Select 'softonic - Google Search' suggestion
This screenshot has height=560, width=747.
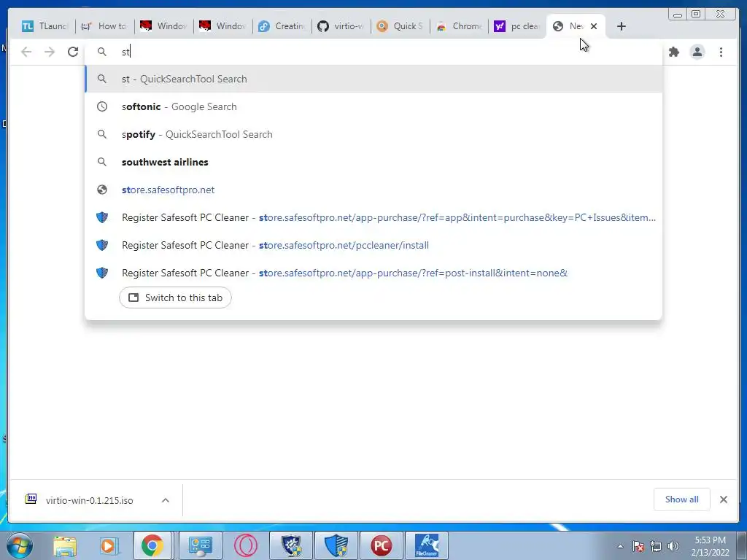click(373, 106)
